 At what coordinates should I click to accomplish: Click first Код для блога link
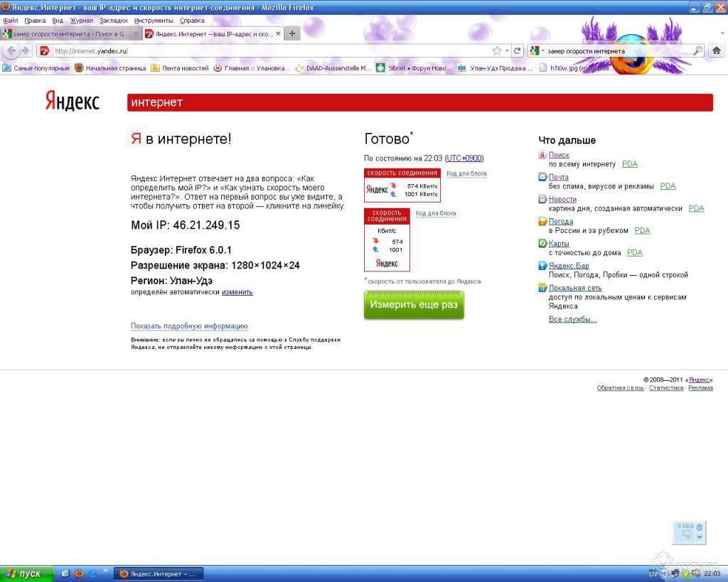(466, 173)
